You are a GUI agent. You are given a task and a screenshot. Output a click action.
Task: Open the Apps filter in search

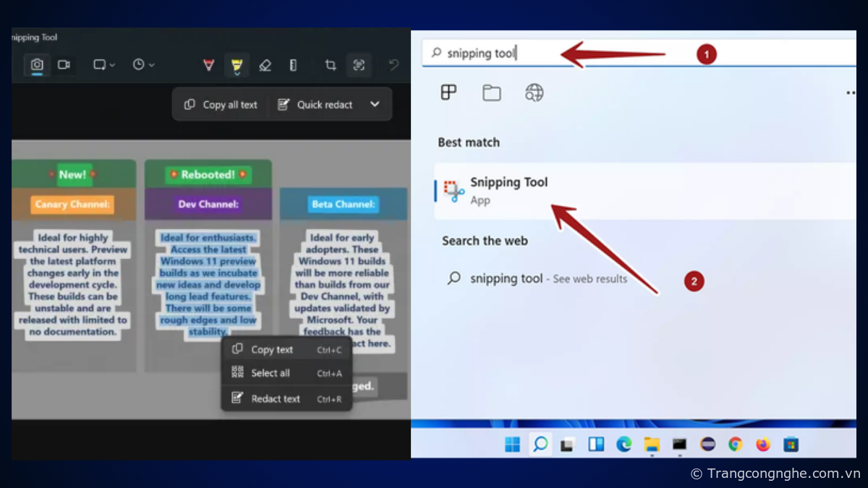[x=448, y=93]
